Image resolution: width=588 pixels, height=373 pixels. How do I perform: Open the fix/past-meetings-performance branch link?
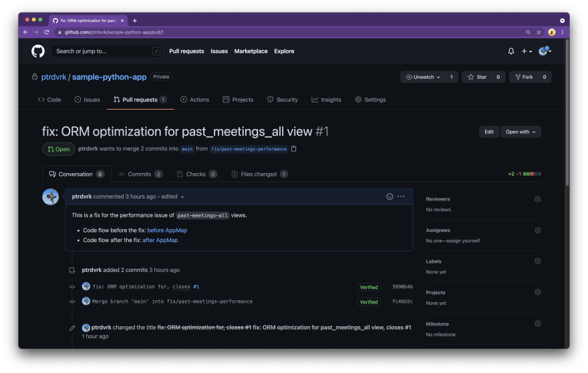tap(249, 149)
